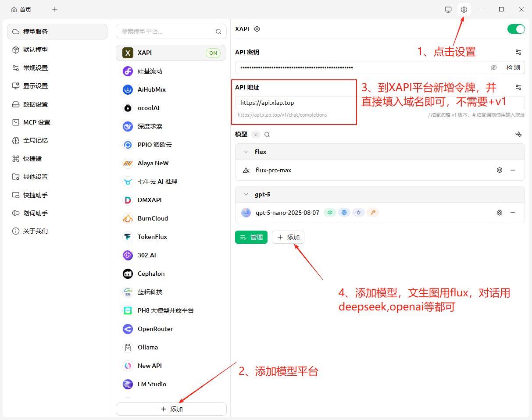Open 关于我们 section
532x420 pixels.
point(57,231)
